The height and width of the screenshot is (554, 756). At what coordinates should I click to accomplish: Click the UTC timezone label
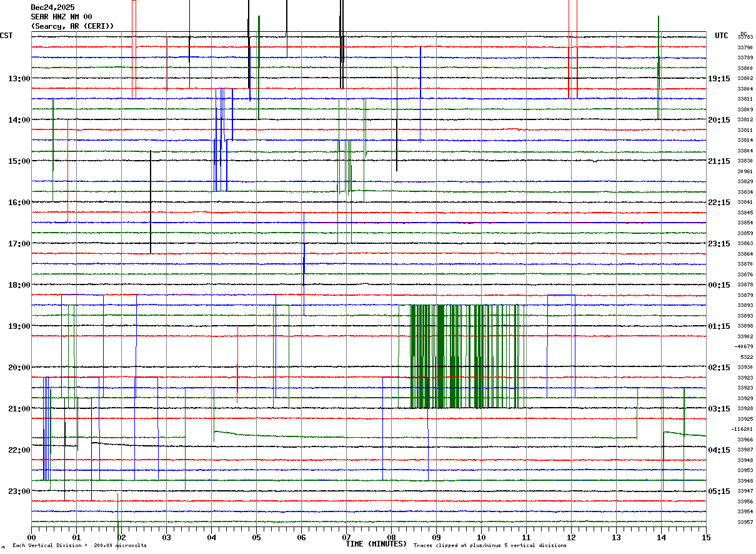722,36
